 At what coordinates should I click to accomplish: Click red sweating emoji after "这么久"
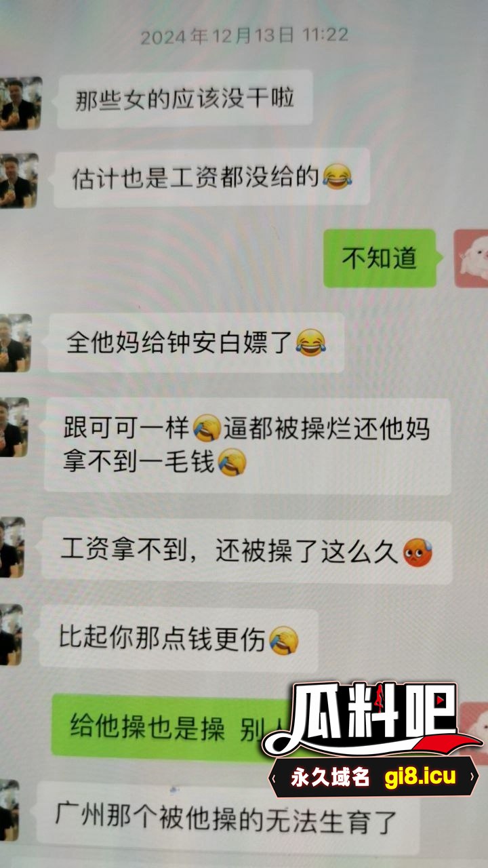[418, 553]
